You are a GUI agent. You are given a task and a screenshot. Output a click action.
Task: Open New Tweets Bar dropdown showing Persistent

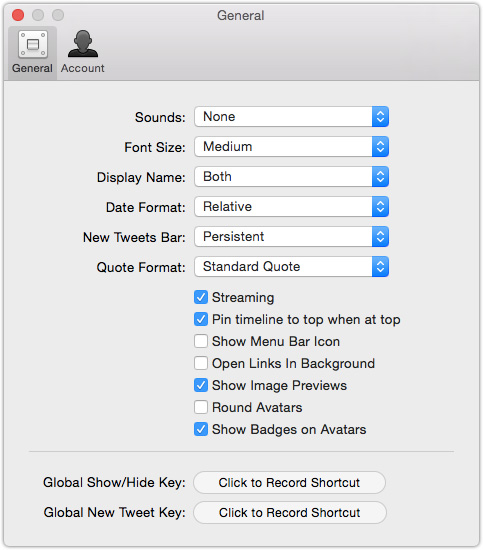click(291, 237)
